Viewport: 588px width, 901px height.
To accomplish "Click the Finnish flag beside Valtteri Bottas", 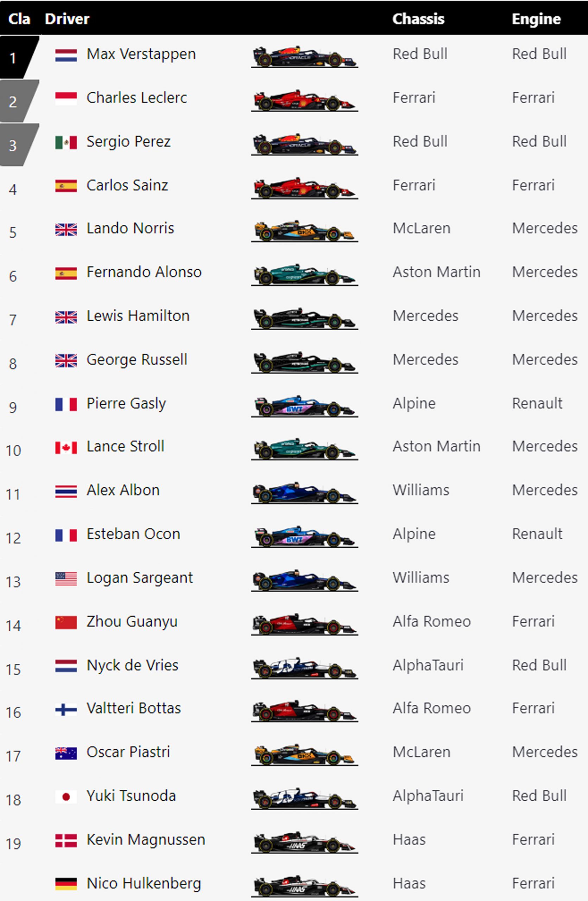I will click(66, 709).
